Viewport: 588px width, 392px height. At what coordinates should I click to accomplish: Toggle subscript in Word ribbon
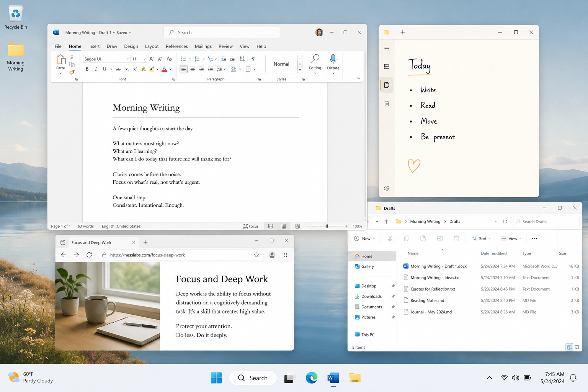pos(127,69)
